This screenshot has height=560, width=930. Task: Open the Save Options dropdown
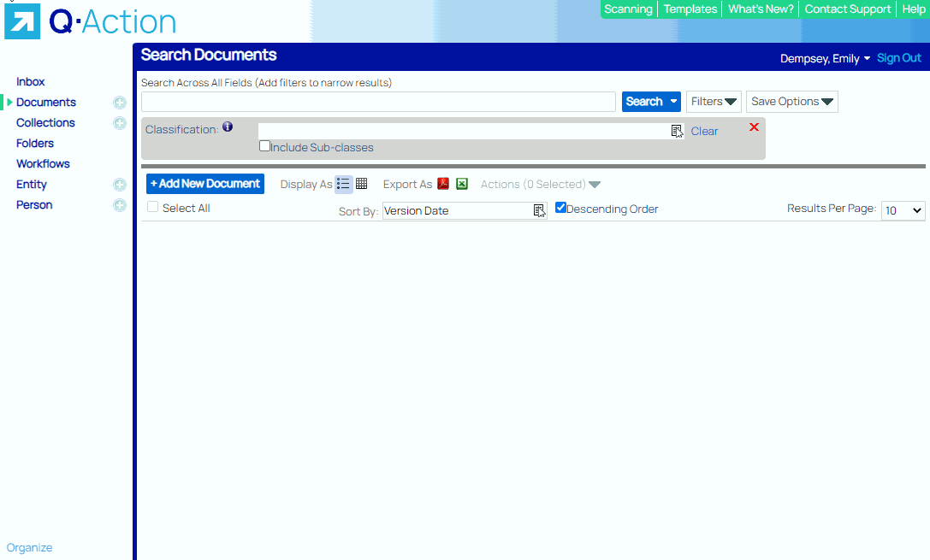coord(791,102)
